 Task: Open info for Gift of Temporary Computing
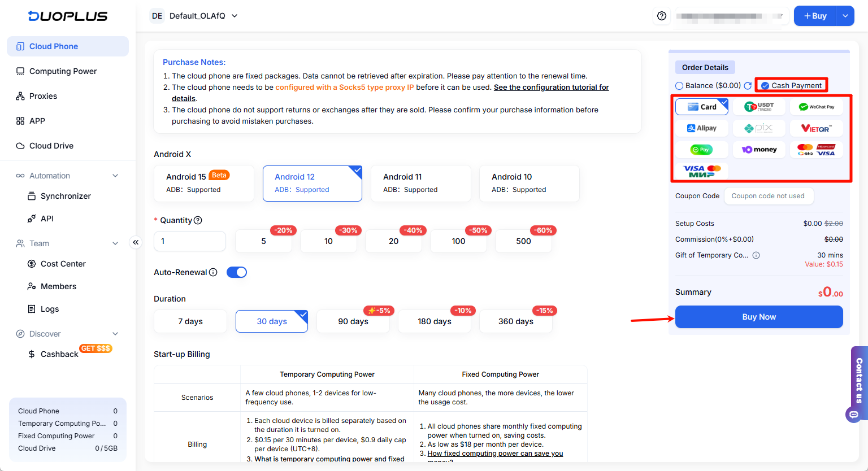pyautogui.click(x=756, y=255)
